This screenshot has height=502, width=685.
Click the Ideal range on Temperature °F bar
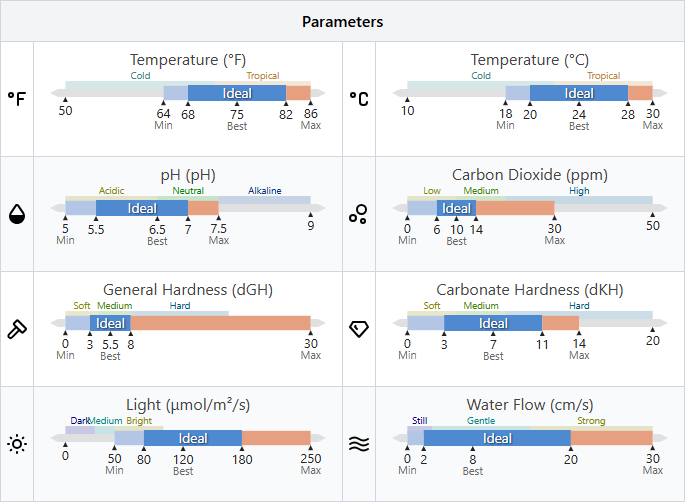coord(237,93)
